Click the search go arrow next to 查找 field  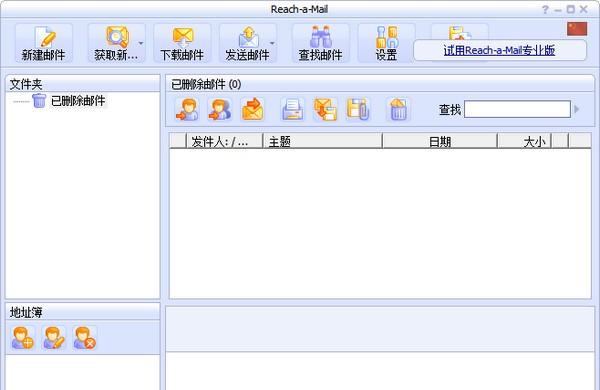(577, 109)
